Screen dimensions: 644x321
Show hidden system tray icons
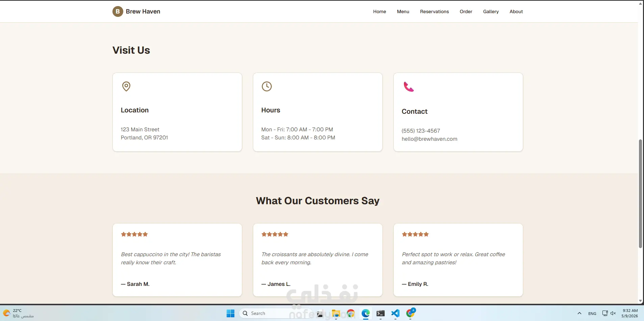579,313
